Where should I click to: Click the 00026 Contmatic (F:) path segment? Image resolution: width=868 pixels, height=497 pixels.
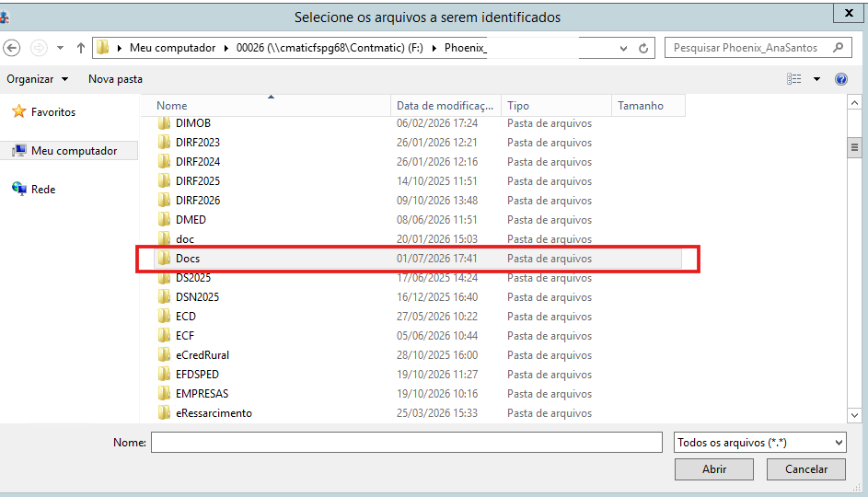(x=330, y=48)
